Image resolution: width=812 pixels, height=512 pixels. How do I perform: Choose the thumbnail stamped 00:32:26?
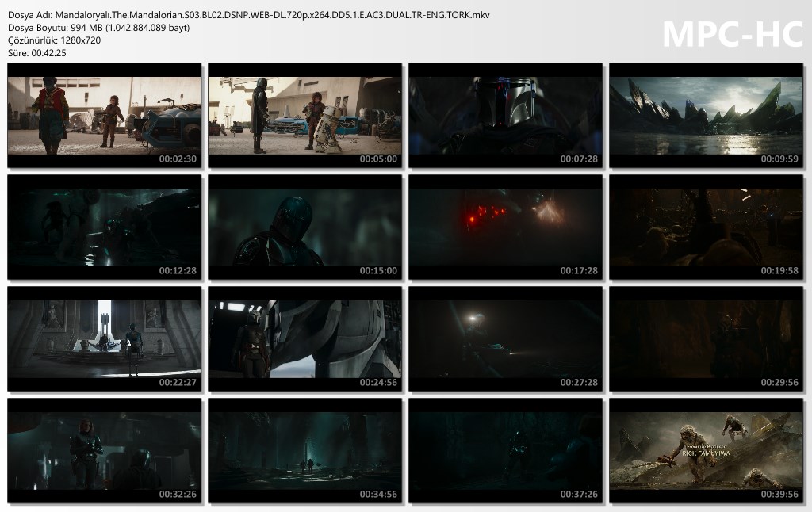pyautogui.click(x=104, y=451)
